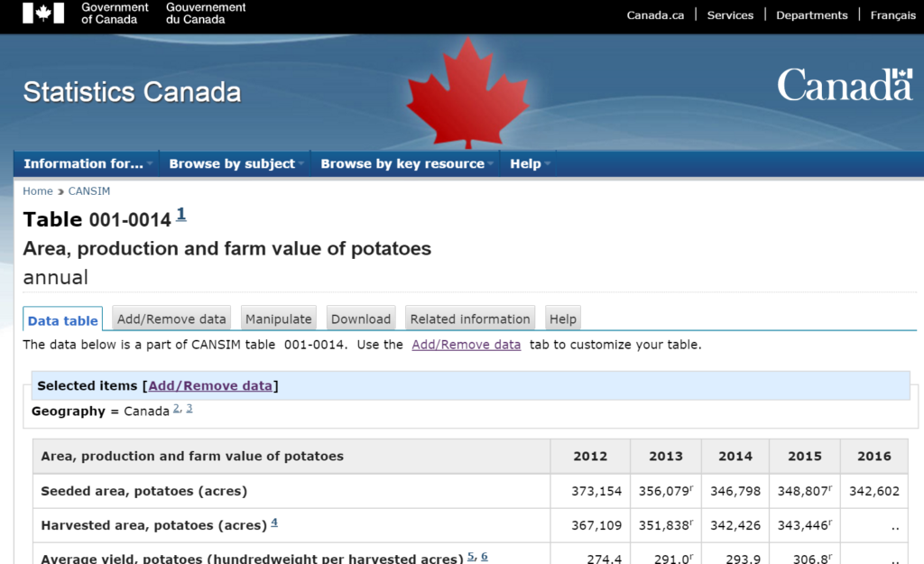The height and width of the screenshot is (564, 924).
Task: Expand the Information for... menu
Action: pos(86,163)
